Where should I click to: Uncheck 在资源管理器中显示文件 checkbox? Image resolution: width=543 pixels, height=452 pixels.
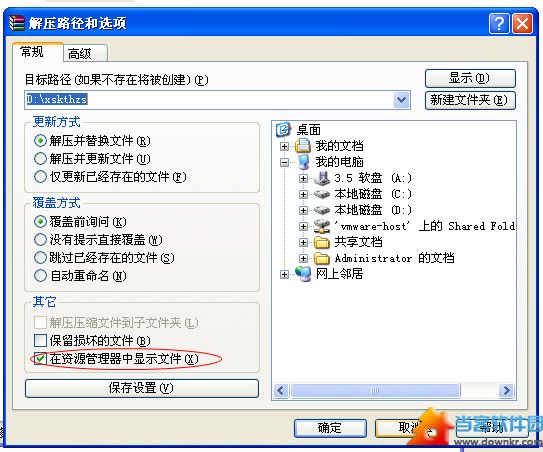click(x=40, y=358)
